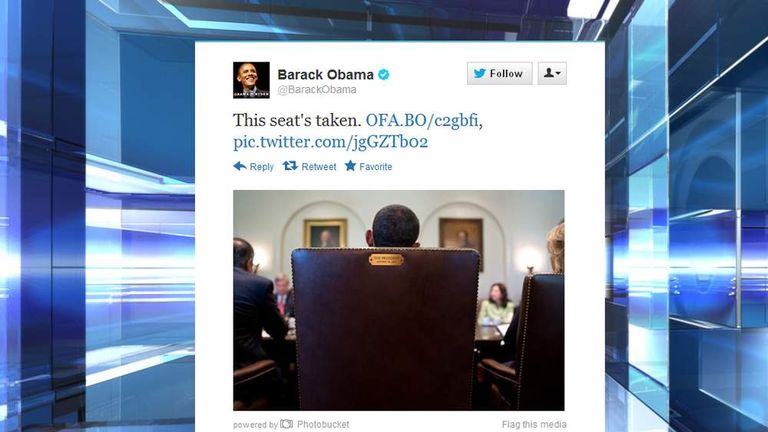Open Barack Obama's profile picture
The image size is (768, 432).
(x=251, y=80)
